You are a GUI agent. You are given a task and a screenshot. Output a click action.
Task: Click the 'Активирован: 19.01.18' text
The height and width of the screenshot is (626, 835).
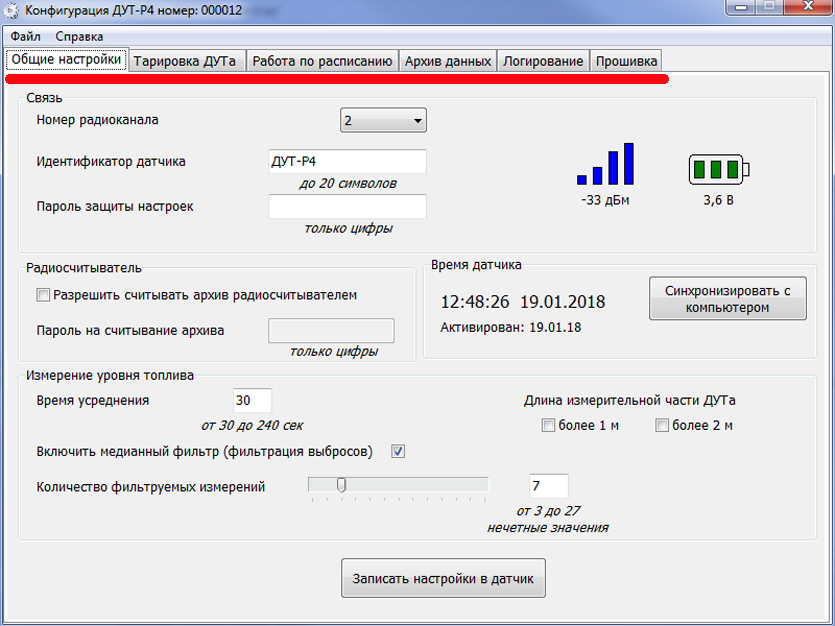click(x=511, y=327)
